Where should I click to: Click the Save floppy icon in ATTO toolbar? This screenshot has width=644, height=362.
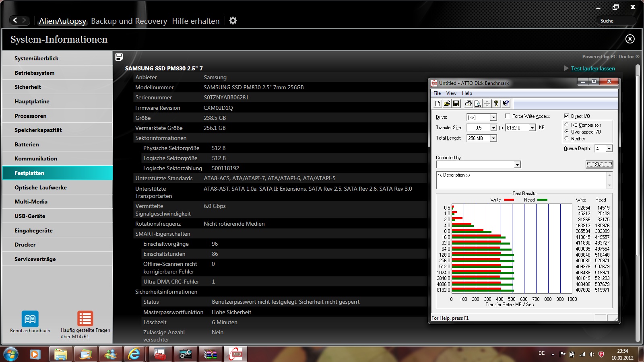(x=456, y=104)
